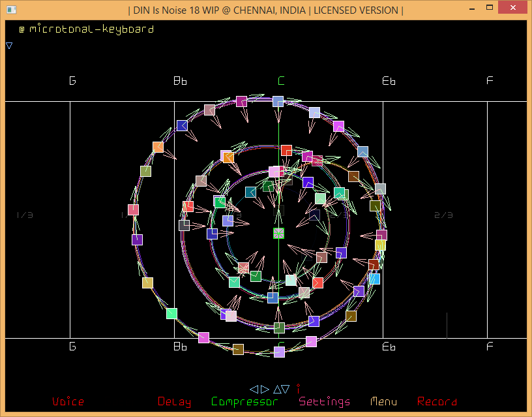Toggle the Voice option
Viewport: 532px width, 417px height.
click(x=68, y=402)
